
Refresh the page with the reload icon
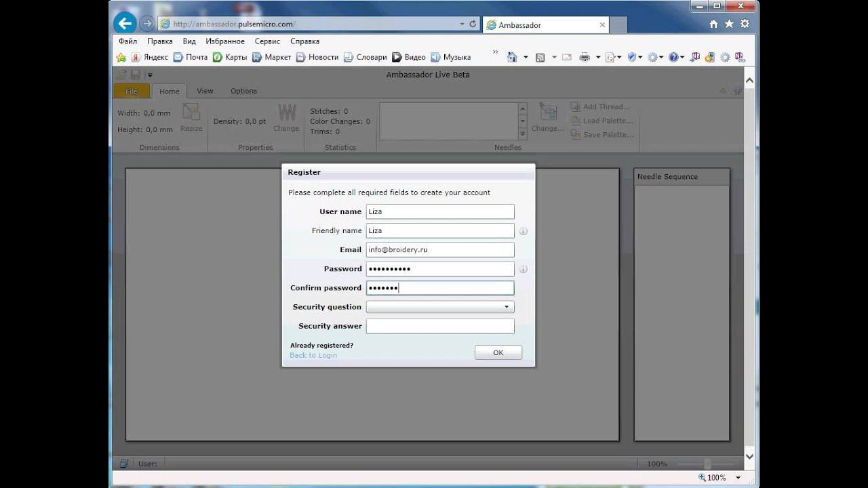(x=473, y=24)
